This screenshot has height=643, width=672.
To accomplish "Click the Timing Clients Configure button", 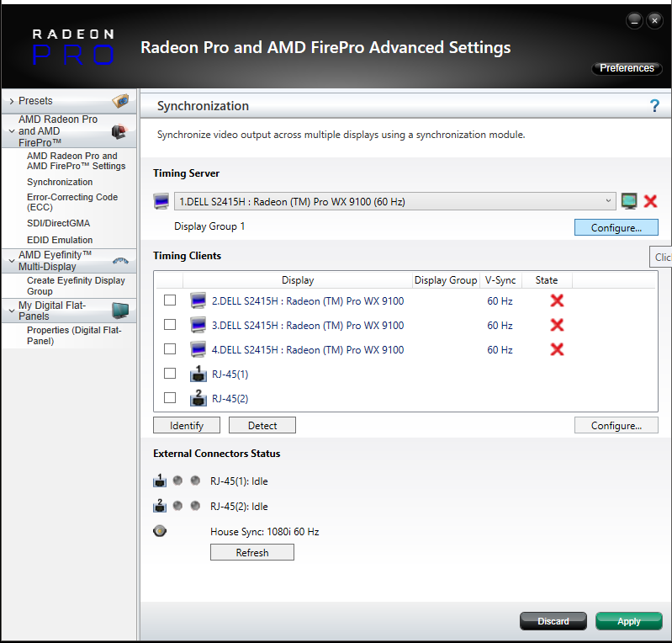I will 616,425.
